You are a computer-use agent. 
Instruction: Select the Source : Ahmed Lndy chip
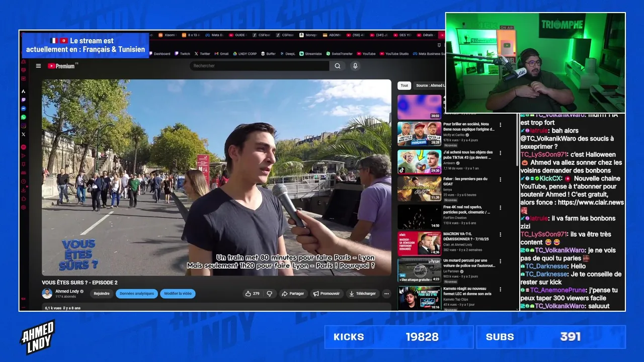coord(429,85)
